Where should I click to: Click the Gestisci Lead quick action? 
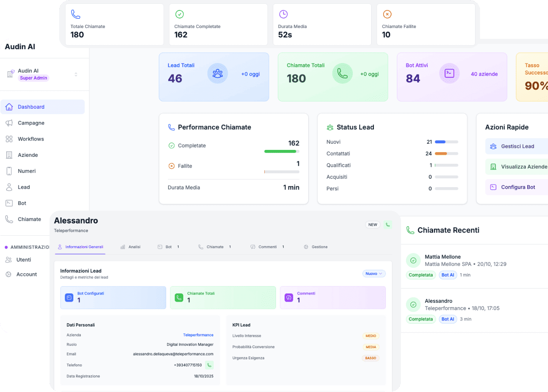click(517, 146)
